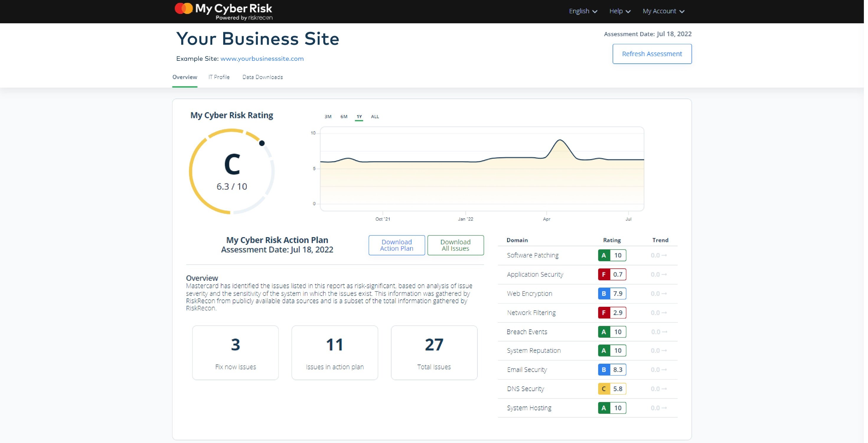
Task: Select the 3M chart time range
Action: click(x=329, y=117)
